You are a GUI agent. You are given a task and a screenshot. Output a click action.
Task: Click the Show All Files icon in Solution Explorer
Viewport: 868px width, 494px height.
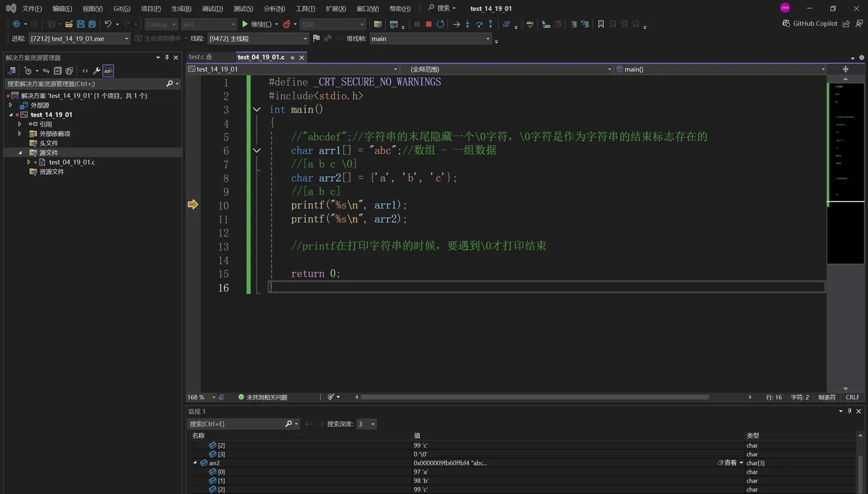pos(69,71)
